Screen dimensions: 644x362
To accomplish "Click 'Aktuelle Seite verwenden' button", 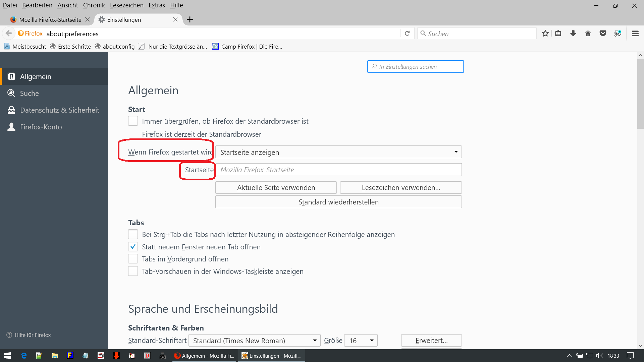I will click(276, 188).
